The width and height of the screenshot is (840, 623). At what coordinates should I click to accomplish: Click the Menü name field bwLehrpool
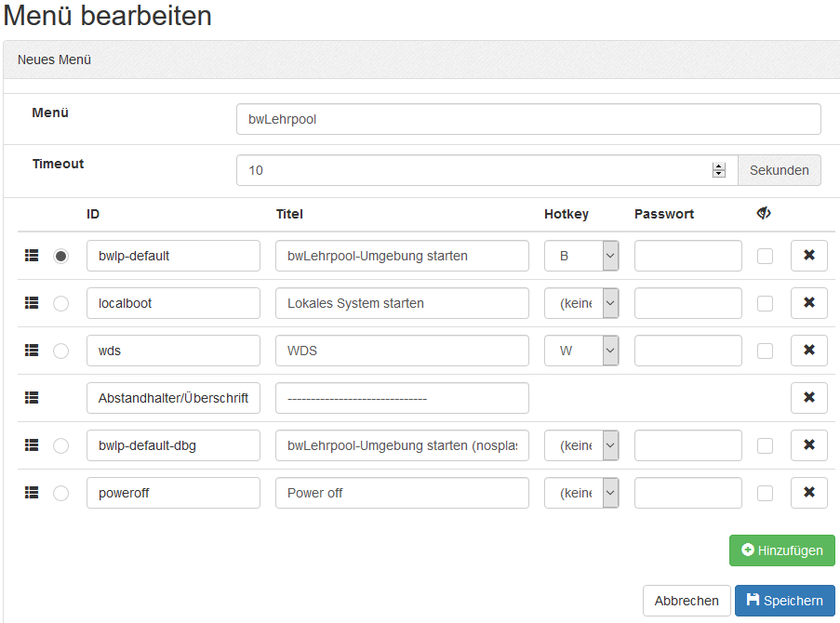click(x=527, y=119)
